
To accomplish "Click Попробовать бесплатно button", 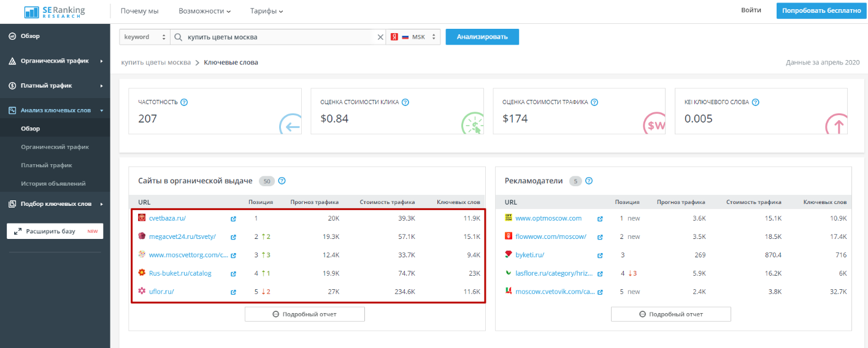I will (822, 11).
